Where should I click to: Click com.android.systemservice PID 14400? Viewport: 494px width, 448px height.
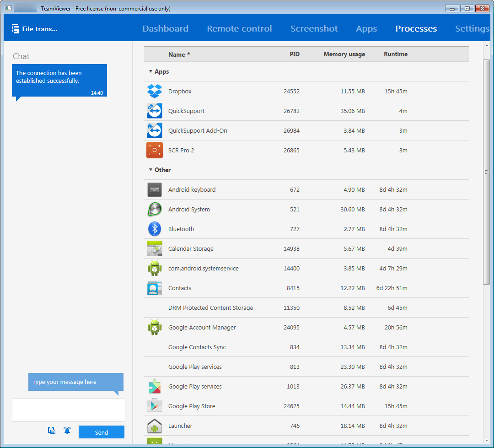click(x=291, y=268)
